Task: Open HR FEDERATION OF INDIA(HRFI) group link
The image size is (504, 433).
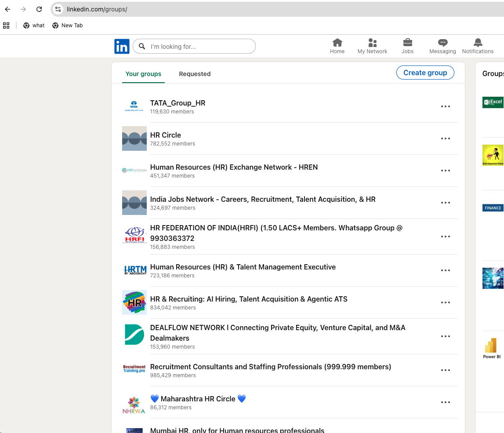Action: [x=276, y=233]
